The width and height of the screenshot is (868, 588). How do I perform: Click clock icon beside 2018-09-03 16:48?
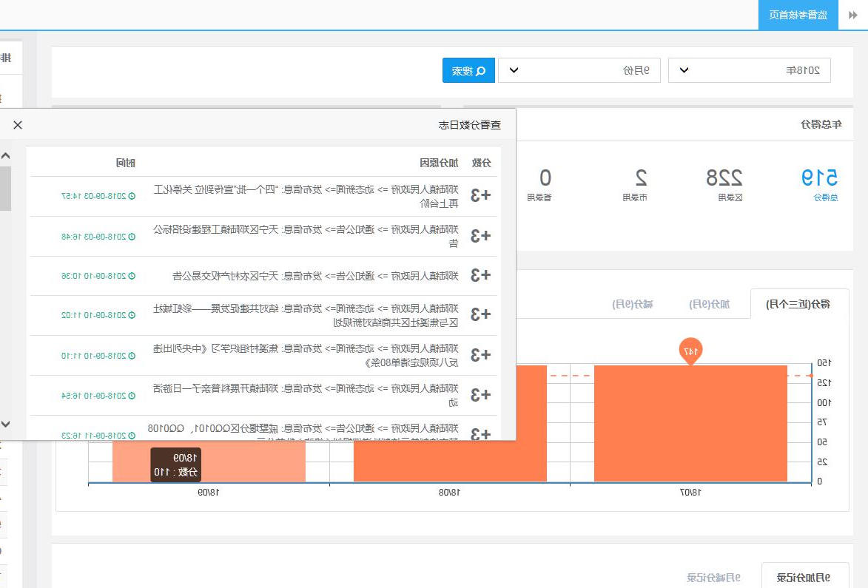[x=132, y=236]
